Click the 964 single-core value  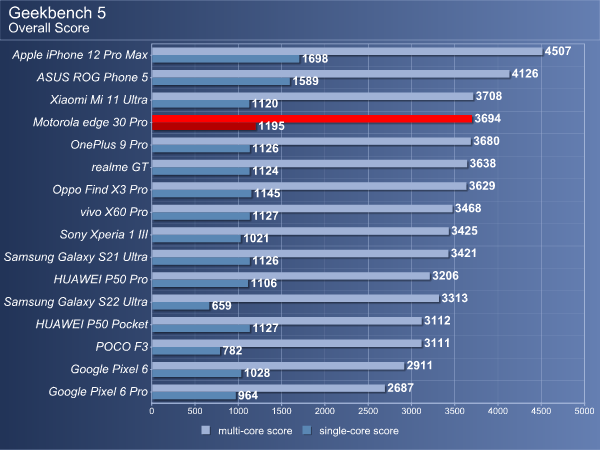pyautogui.click(x=248, y=396)
